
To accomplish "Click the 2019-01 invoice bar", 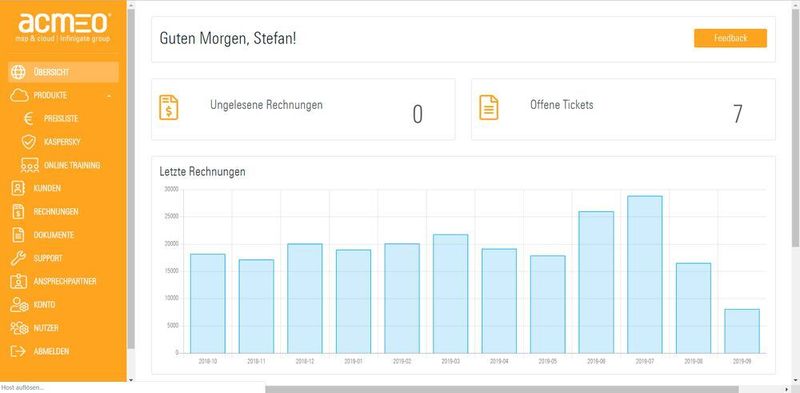I will pos(353,301).
